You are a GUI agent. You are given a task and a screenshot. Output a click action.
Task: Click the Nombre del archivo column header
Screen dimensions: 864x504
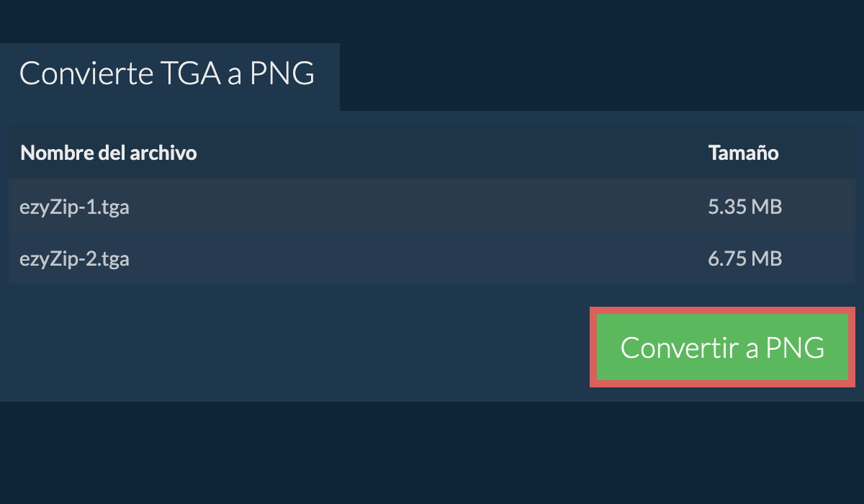click(109, 153)
